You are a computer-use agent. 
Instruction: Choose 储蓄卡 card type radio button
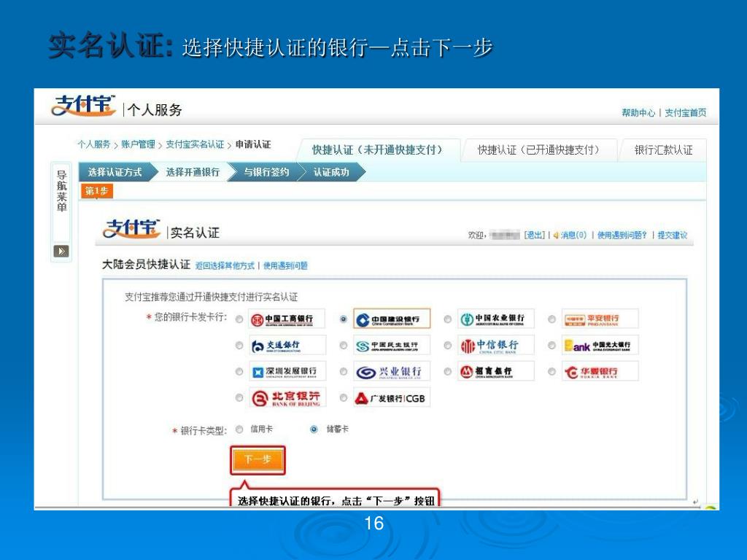[x=314, y=429]
